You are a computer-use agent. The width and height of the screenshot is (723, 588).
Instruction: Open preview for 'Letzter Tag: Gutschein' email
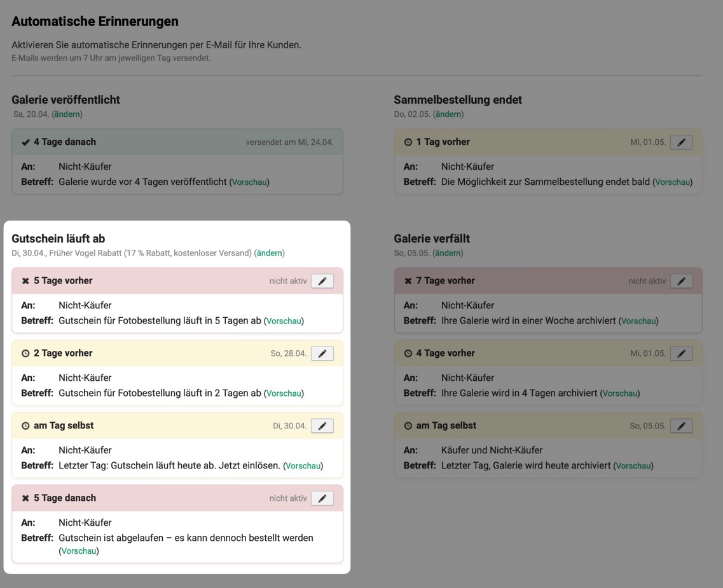tap(303, 466)
